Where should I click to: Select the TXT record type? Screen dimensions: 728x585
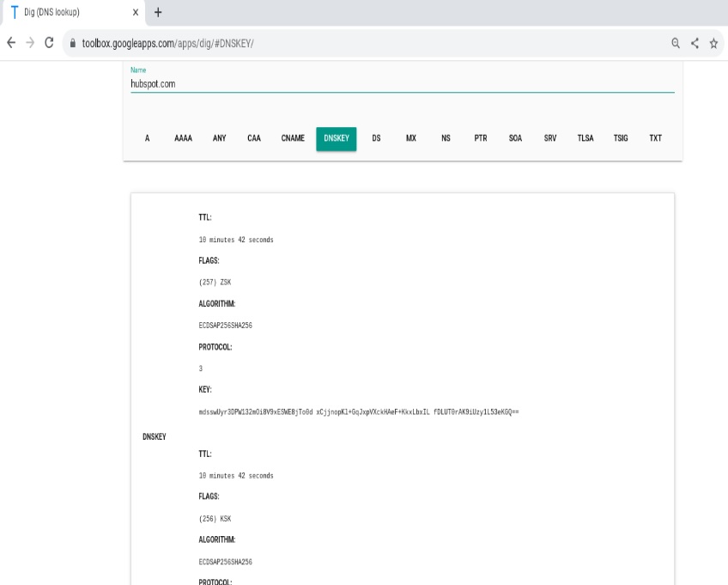[x=656, y=138]
